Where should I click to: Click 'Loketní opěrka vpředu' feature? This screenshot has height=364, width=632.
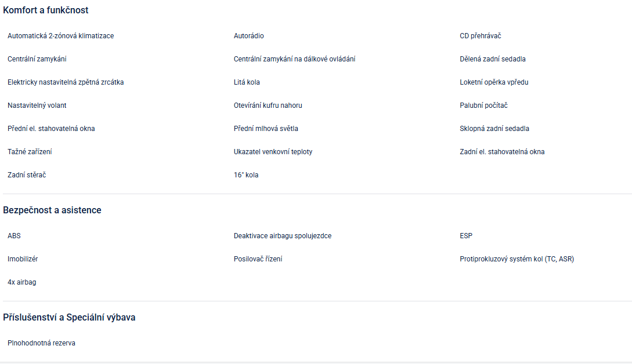tap(494, 82)
